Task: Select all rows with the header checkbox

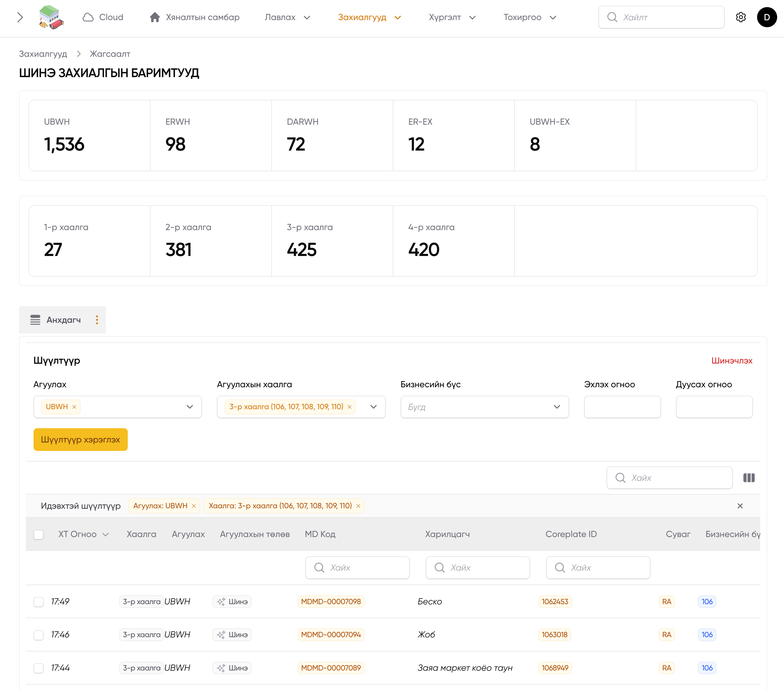Action: click(x=38, y=534)
